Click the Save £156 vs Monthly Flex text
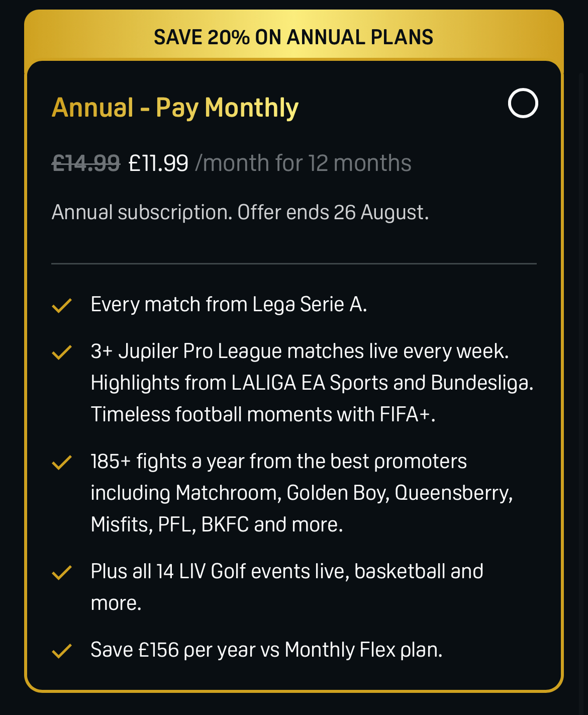This screenshot has height=715, width=588. click(266, 650)
